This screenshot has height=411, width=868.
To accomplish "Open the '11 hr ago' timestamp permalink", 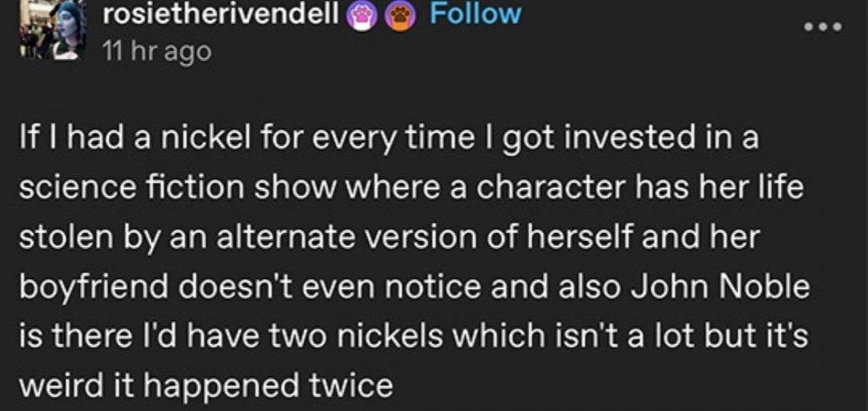I will (156, 50).
